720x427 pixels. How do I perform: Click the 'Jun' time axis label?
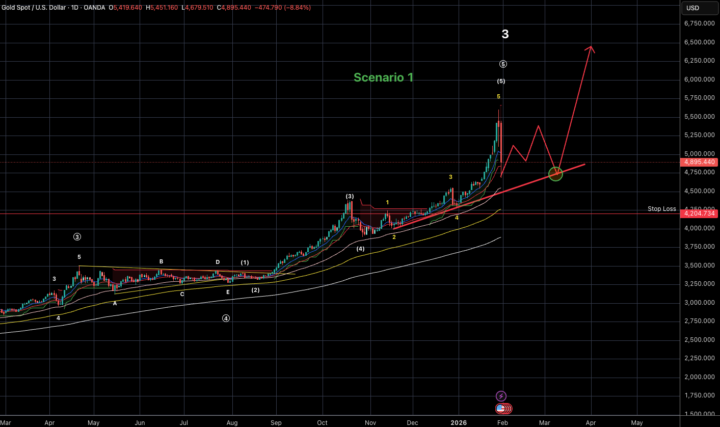[x=140, y=422]
